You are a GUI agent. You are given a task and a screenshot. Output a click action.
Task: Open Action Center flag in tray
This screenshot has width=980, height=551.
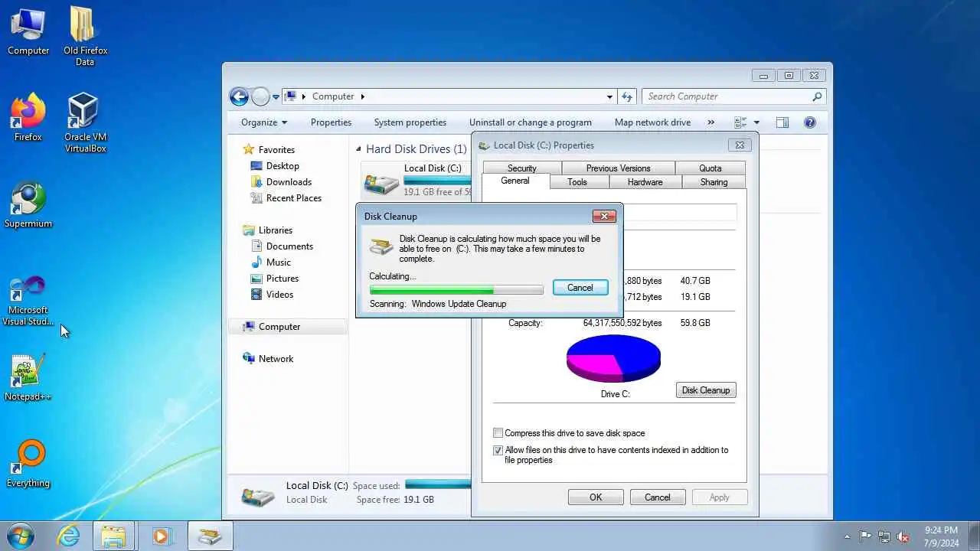point(865,536)
